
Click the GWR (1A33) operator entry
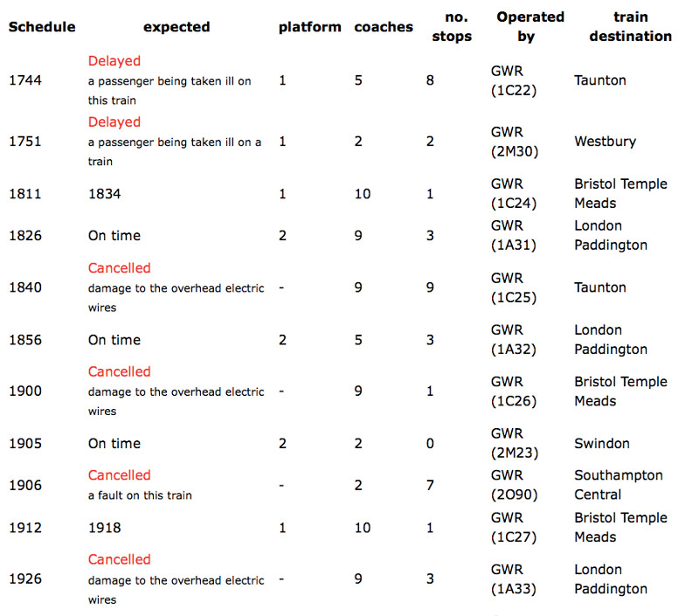[x=514, y=579]
